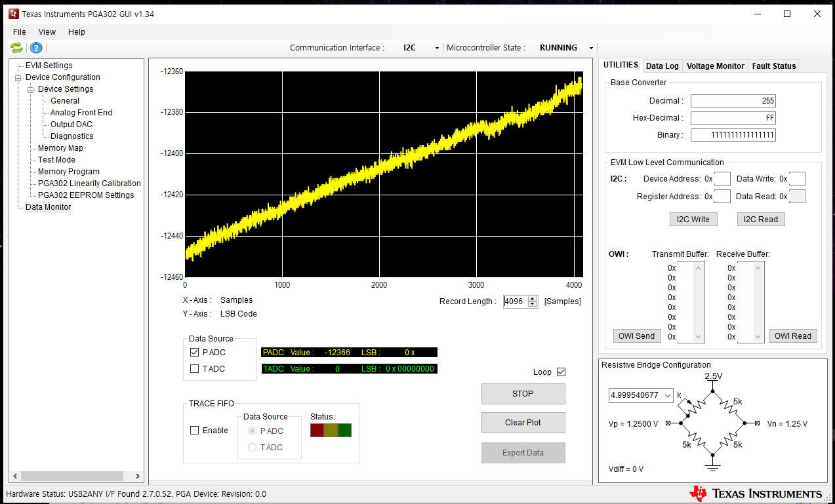Image resolution: width=835 pixels, height=504 pixels.
Task: Click the Vp = 1.2500 V label
Action: click(633, 424)
